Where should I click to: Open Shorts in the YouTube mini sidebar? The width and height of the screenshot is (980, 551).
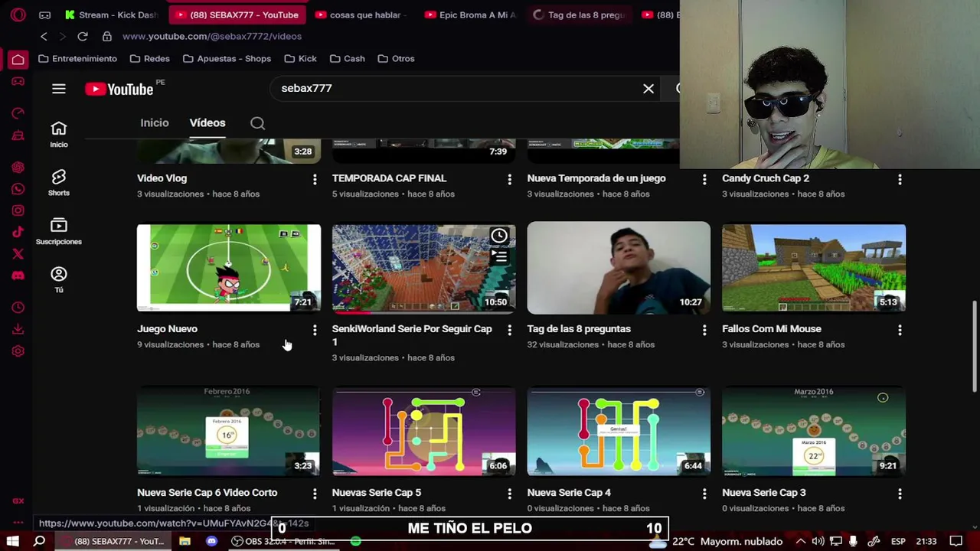(x=59, y=183)
